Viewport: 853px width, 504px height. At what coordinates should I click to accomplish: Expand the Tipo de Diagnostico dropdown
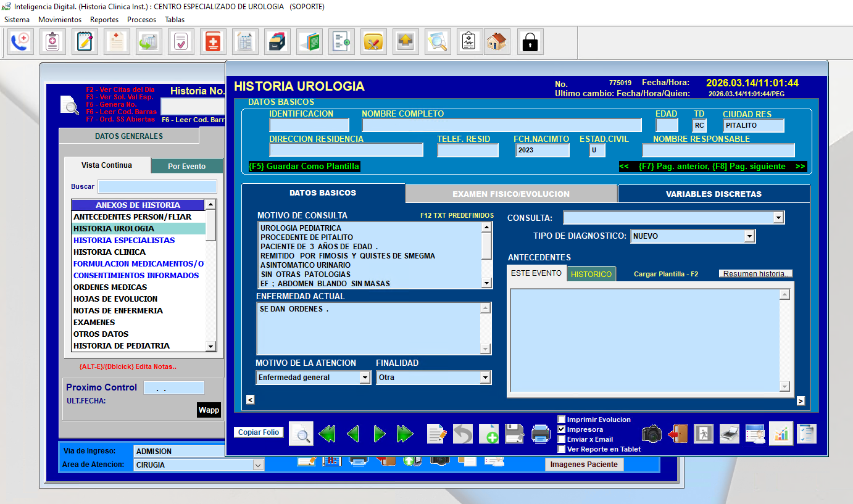coord(749,236)
